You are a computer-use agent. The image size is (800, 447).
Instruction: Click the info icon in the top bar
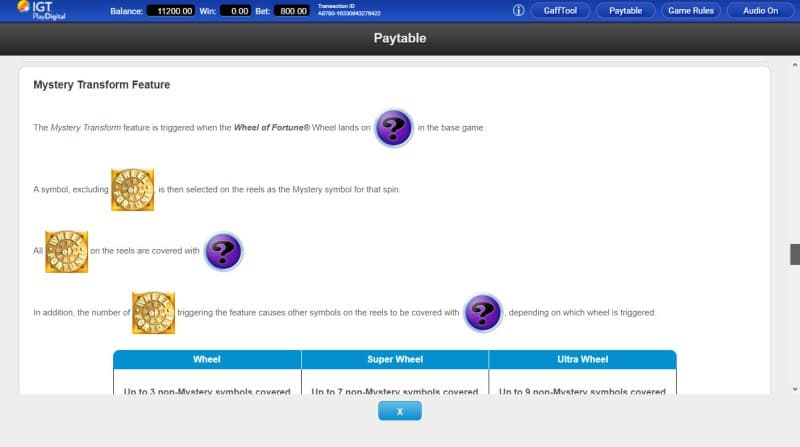point(518,11)
